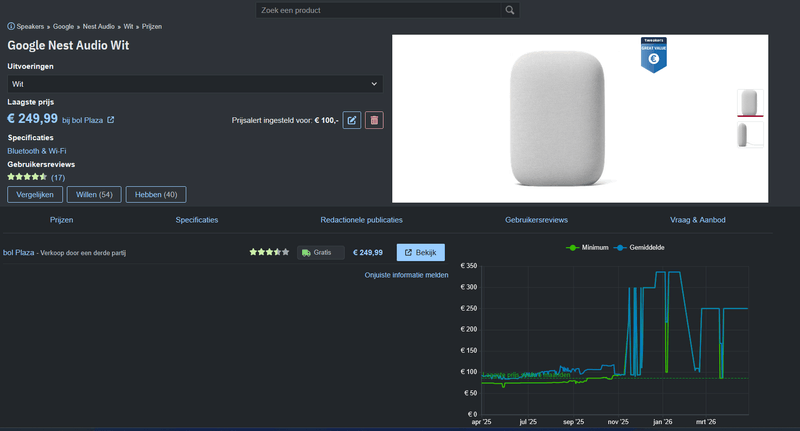Click the Vergelijken button
800x431 pixels.
(x=35, y=194)
